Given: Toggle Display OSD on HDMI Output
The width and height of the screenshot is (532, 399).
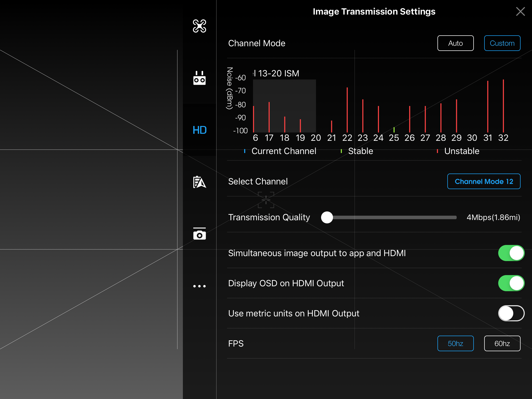Looking at the screenshot, I should (x=511, y=283).
